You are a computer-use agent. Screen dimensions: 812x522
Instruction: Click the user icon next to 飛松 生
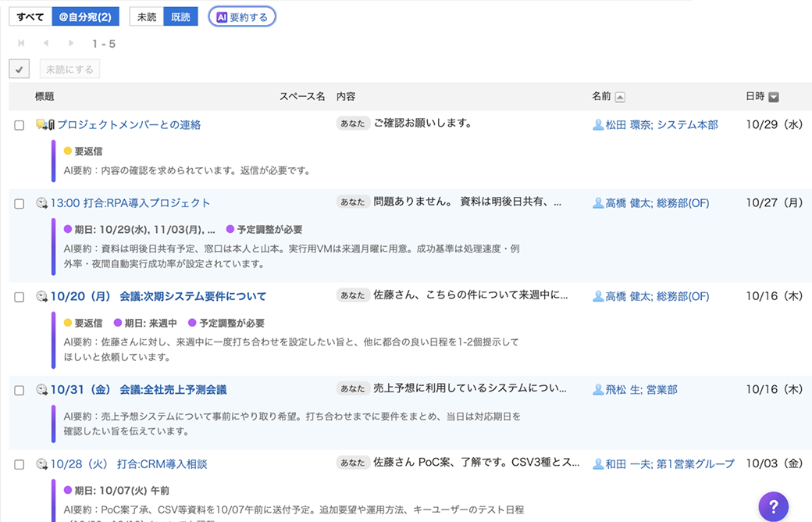tap(598, 390)
